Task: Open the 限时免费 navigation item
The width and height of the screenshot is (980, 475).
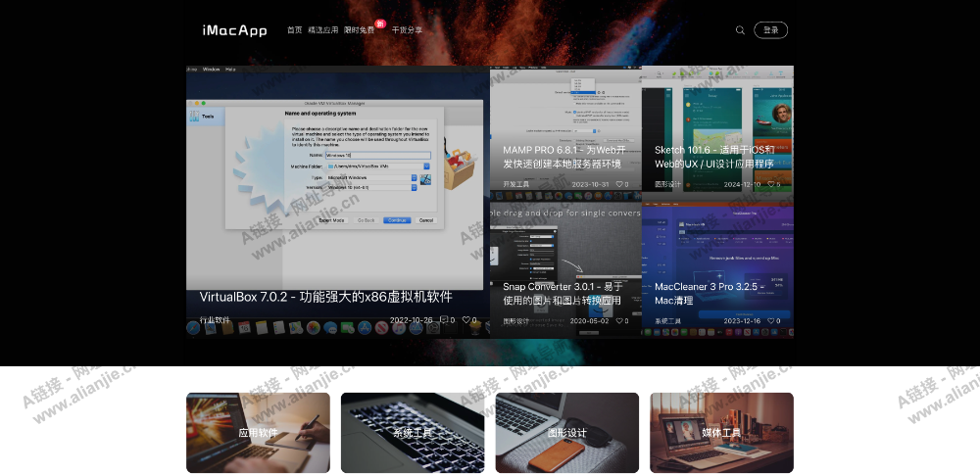Action: 360,30
